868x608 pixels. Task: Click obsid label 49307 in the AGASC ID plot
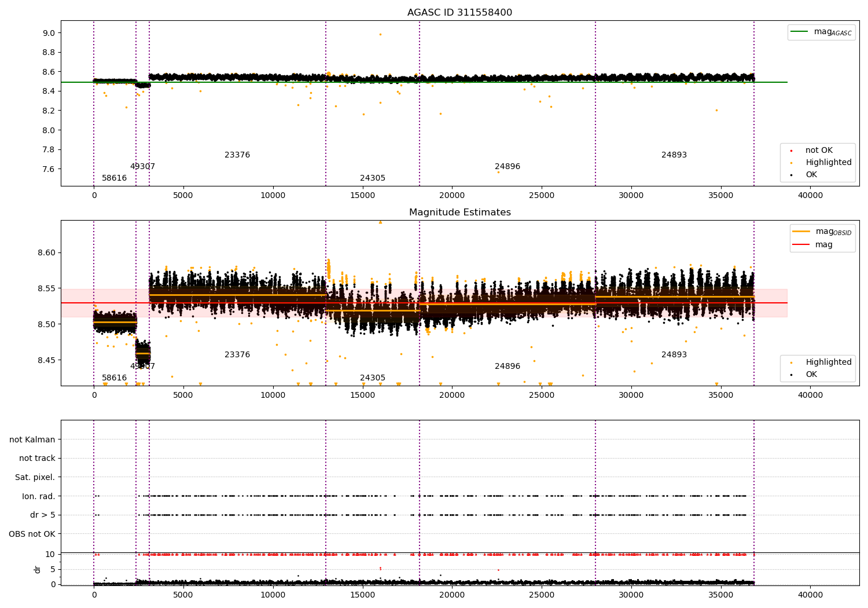point(142,166)
